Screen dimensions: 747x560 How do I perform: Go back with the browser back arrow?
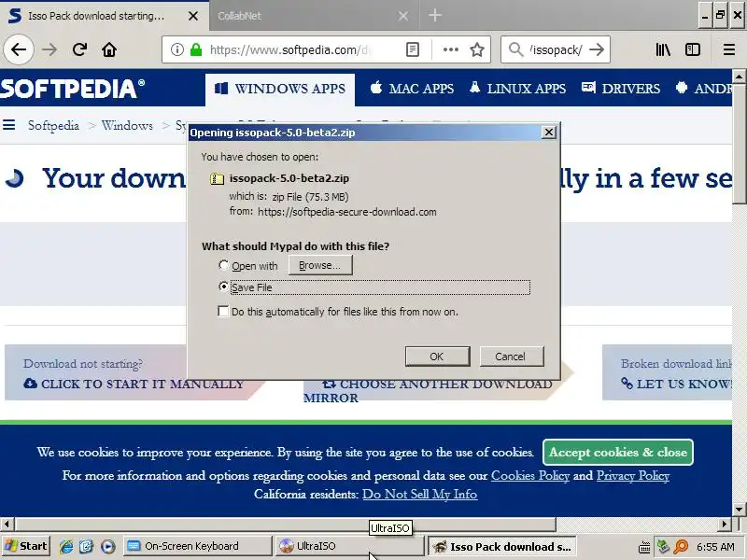click(19, 49)
